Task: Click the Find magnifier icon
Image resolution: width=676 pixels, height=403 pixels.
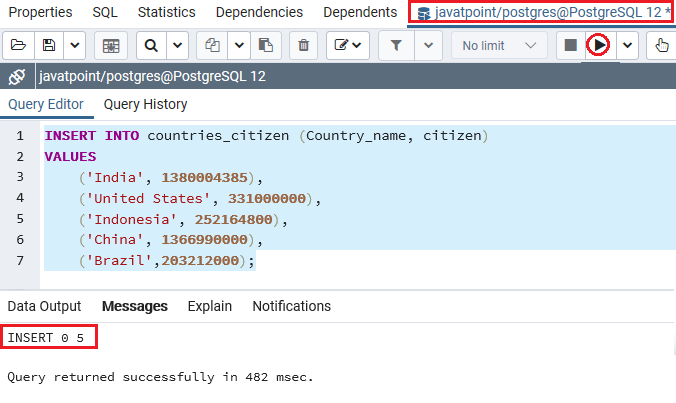Action: pos(151,45)
